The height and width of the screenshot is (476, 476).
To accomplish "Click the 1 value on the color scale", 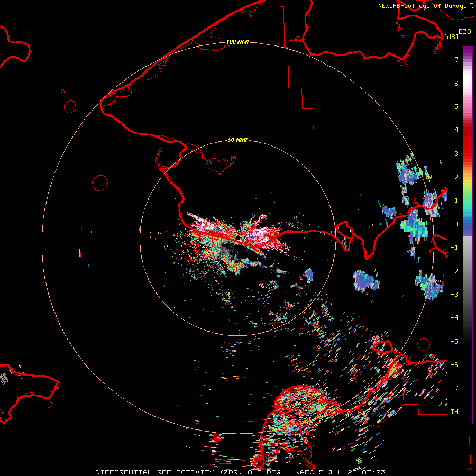I will 456,200.
